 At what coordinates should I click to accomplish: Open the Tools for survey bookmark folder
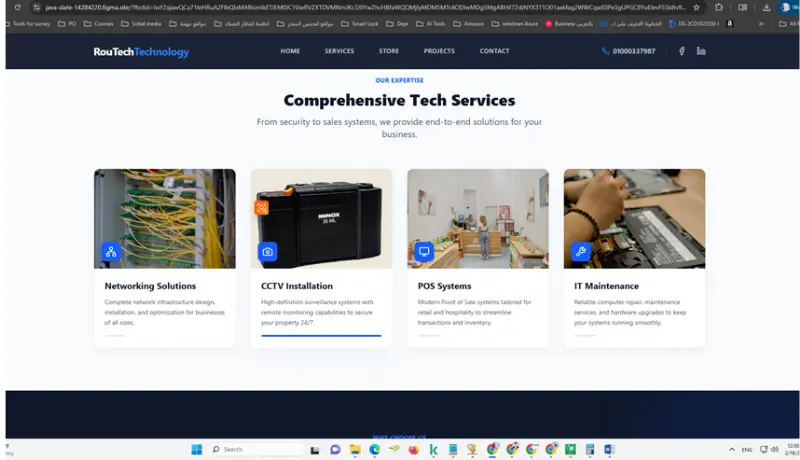29,24
